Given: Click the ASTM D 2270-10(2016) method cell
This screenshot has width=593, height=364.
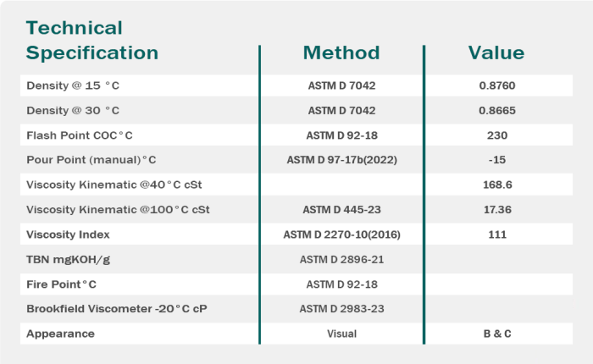Looking at the screenshot, I should 341,234.
